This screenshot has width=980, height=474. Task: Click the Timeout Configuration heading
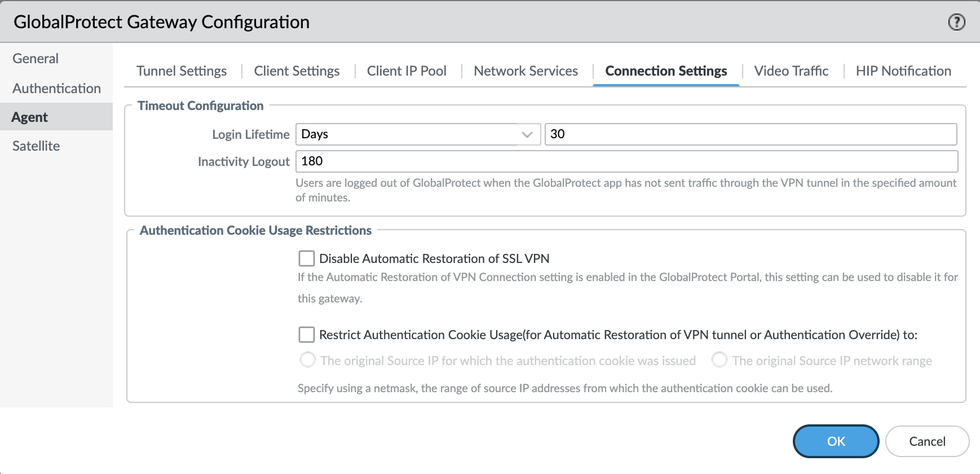click(200, 106)
